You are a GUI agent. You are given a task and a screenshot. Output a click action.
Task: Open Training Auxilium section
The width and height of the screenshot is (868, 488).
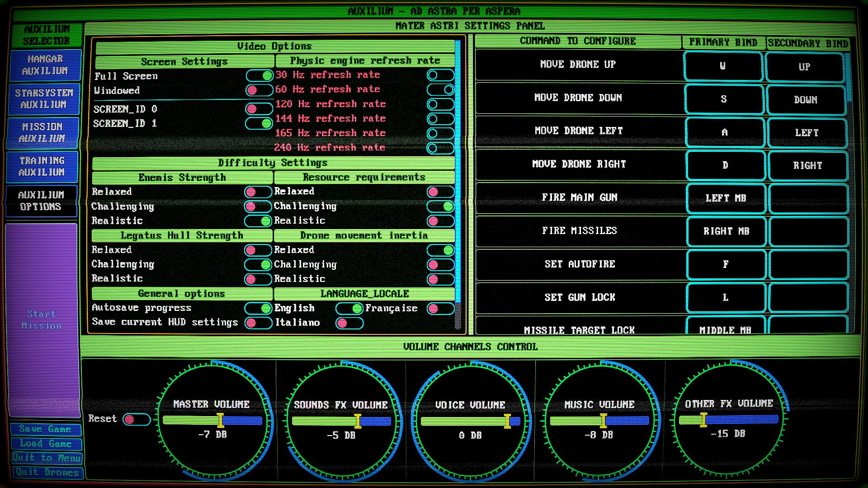(x=42, y=166)
